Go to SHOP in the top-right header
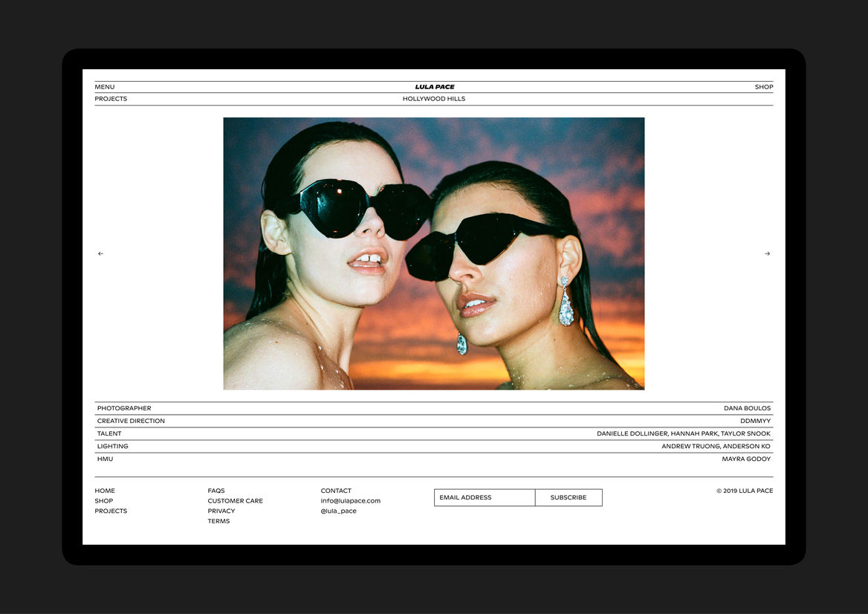The image size is (868, 614). coord(764,87)
